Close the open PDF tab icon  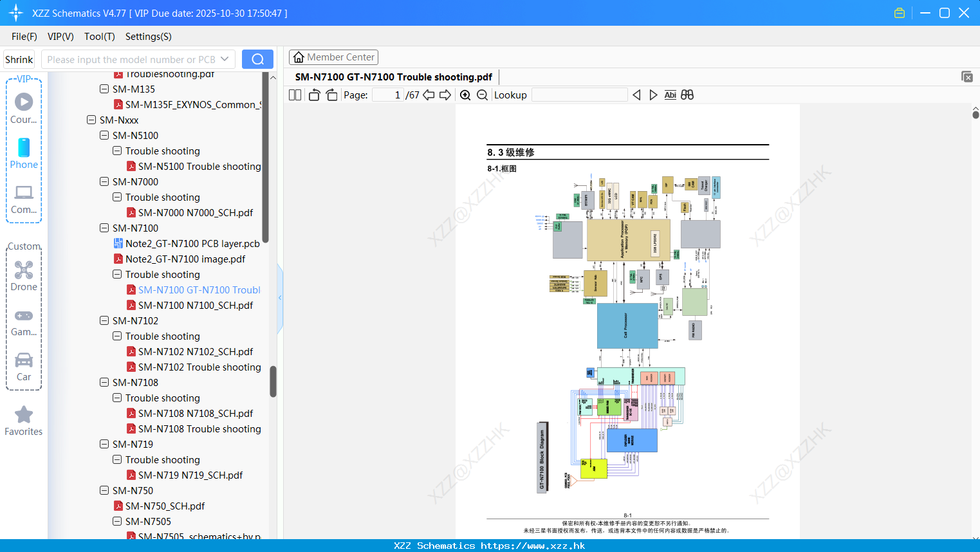(967, 77)
